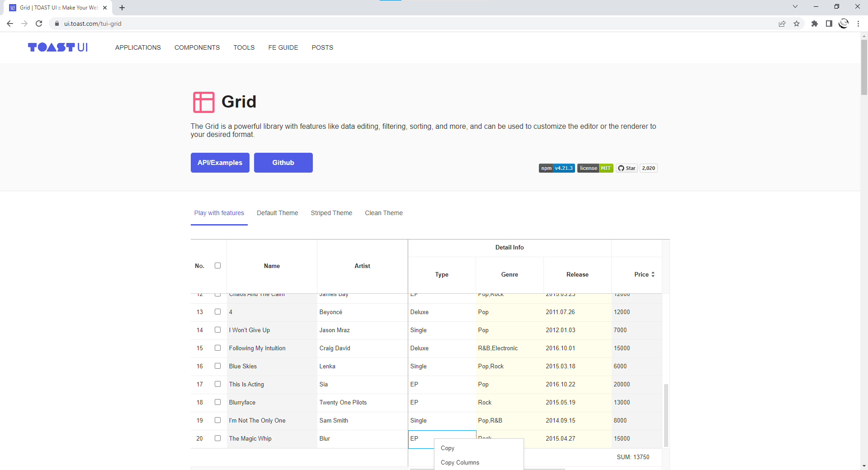
Task: Open browser side panel icon
Action: click(x=829, y=23)
